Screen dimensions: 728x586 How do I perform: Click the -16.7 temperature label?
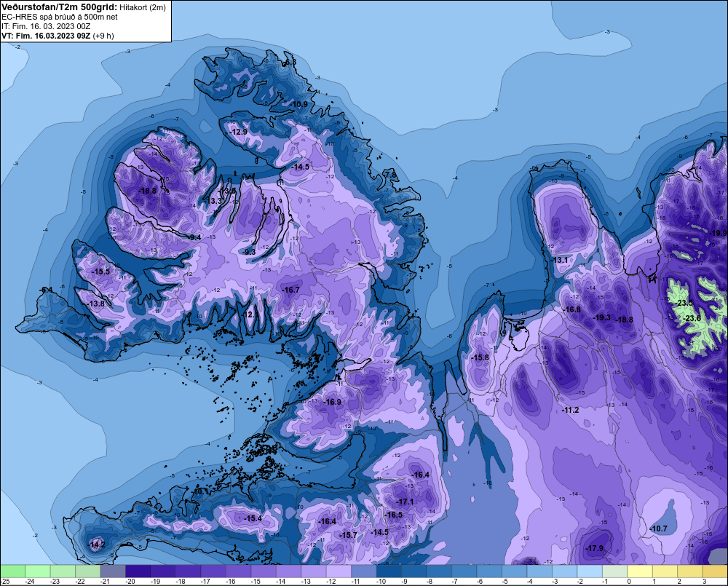click(x=290, y=290)
